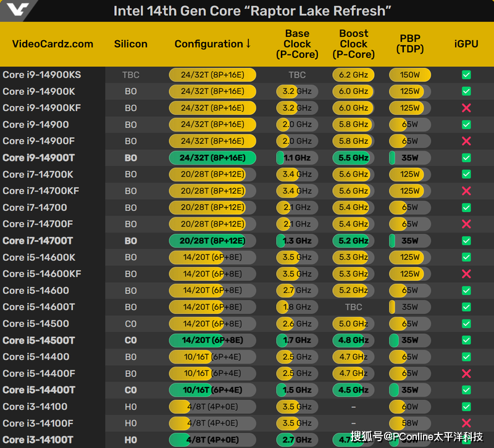Toggle the iGPU checkbox for Core i5-14500
Image resolution: width=494 pixels, height=448 pixels.
[x=466, y=323]
